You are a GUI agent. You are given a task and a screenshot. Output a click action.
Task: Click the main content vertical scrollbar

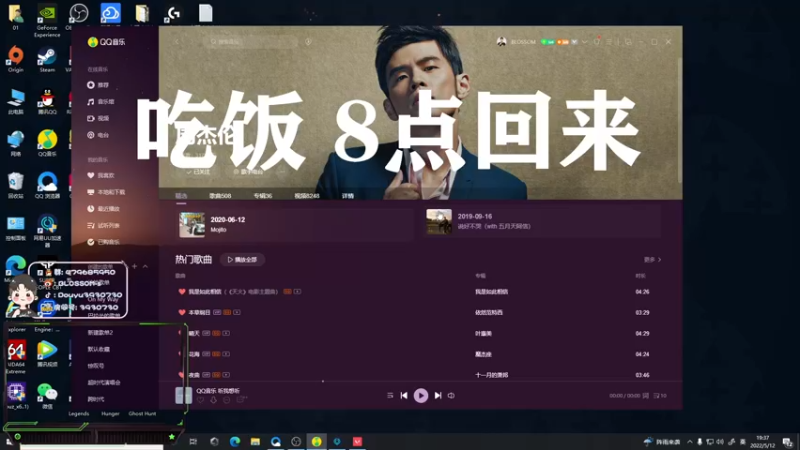680,120
